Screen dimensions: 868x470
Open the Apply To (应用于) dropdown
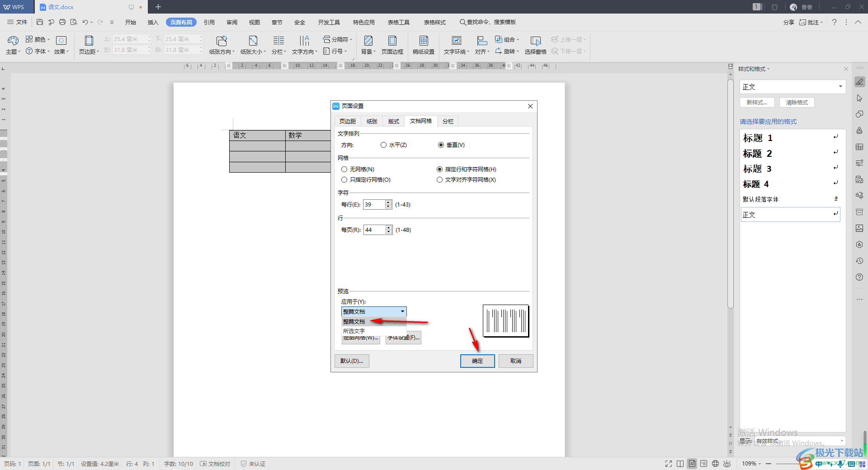[374, 311]
